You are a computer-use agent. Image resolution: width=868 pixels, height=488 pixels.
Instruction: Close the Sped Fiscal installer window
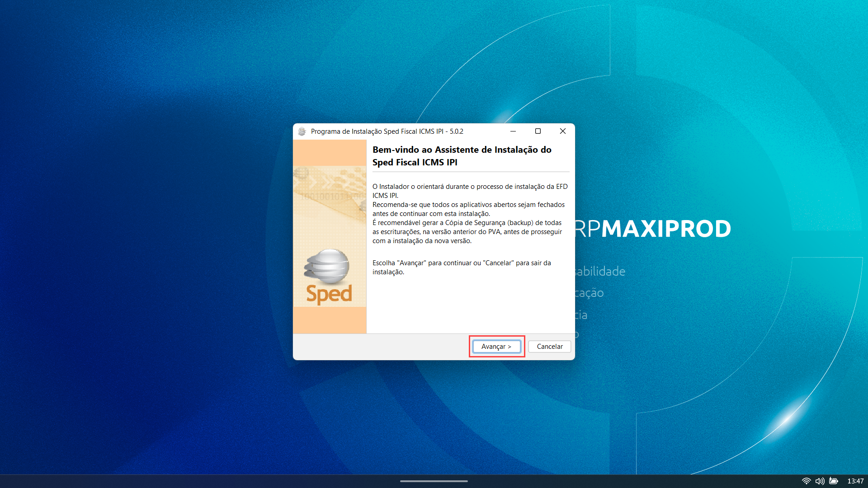click(x=563, y=131)
